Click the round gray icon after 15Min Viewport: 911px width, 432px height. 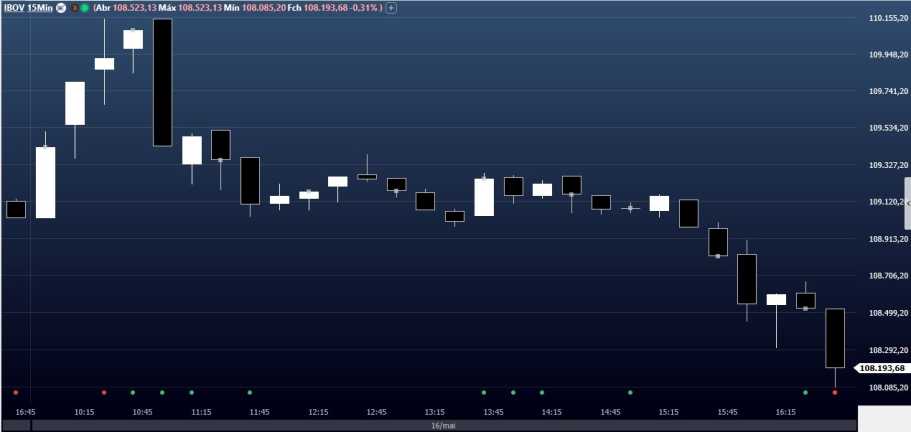(64, 8)
